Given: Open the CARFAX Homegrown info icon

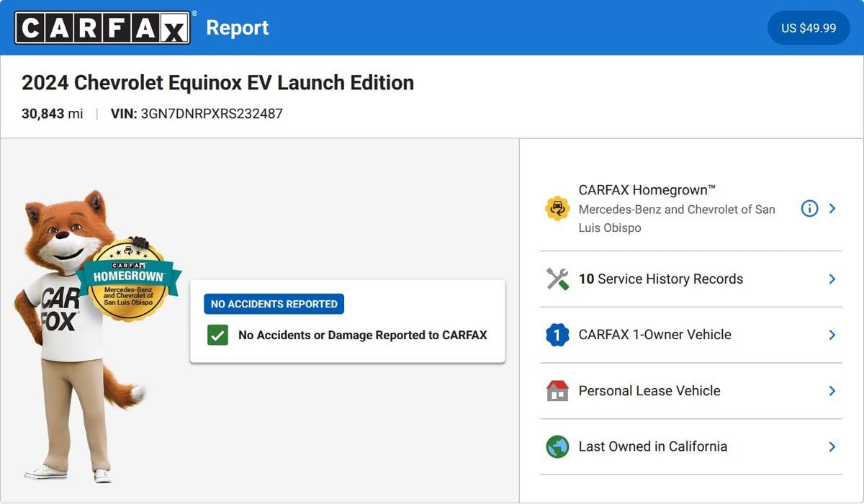Looking at the screenshot, I should point(809,209).
